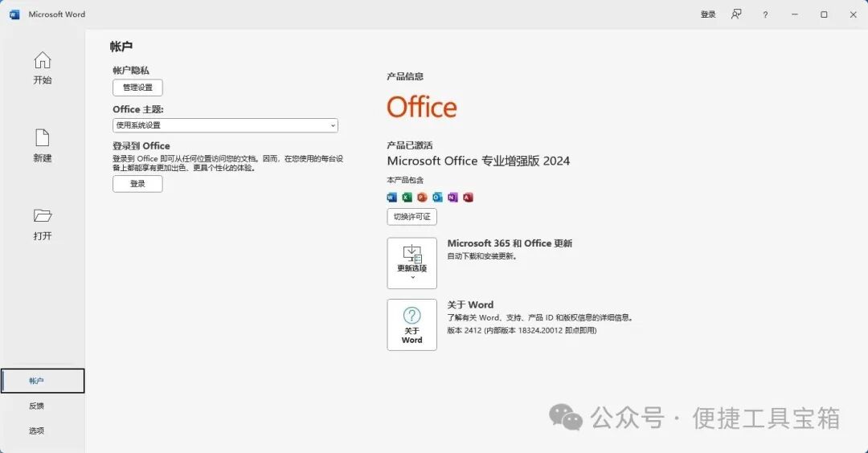Screen dimensions: 868x453
Task: Open the 开始 home icon in sidebar
Action: pyautogui.click(x=42, y=60)
